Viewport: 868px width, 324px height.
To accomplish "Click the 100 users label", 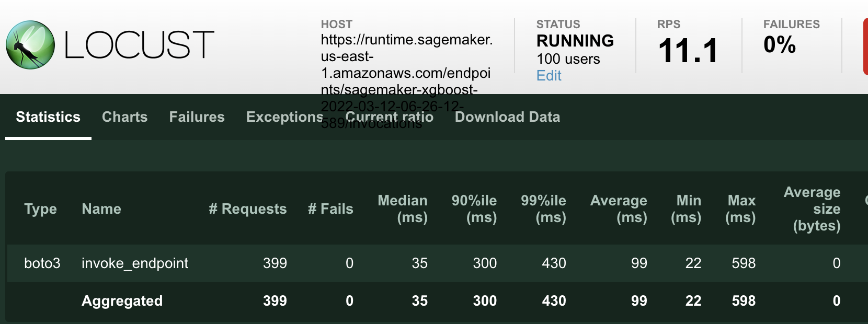I will click(568, 59).
